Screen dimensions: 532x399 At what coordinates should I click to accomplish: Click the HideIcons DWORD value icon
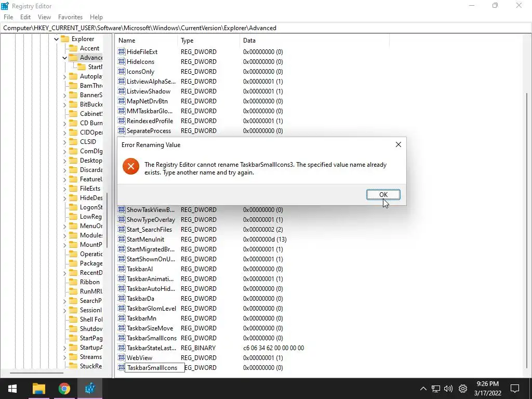click(122, 61)
